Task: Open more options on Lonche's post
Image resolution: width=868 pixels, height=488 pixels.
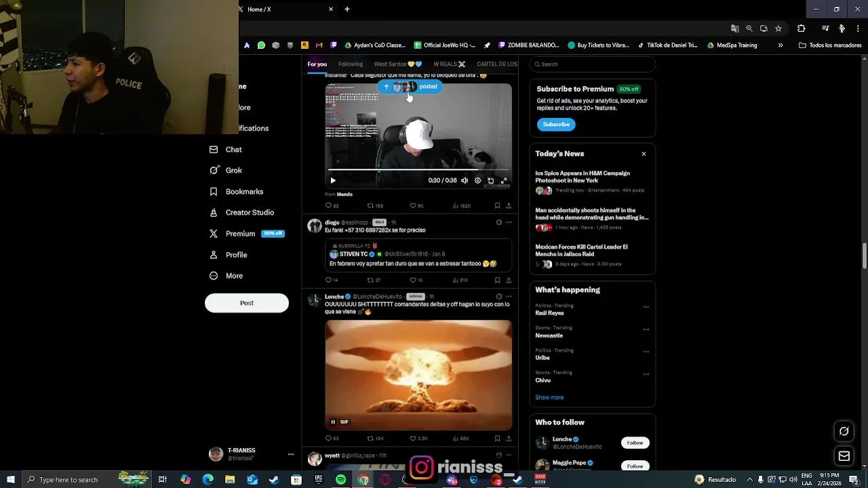Action: click(x=509, y=296)
